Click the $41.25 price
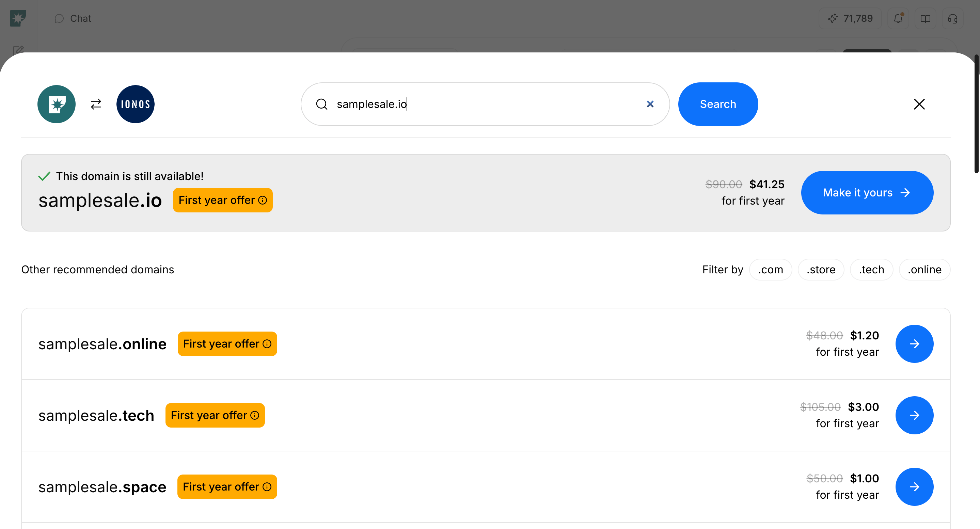Screen dimensions: 980x529 click(766, 185)
